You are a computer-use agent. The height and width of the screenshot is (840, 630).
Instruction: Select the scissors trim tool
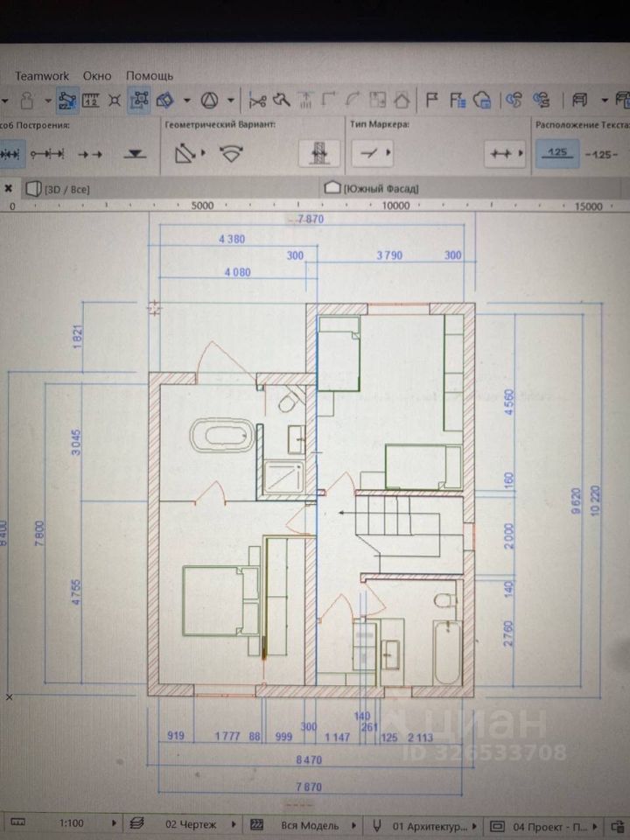(x=257, y=100)
